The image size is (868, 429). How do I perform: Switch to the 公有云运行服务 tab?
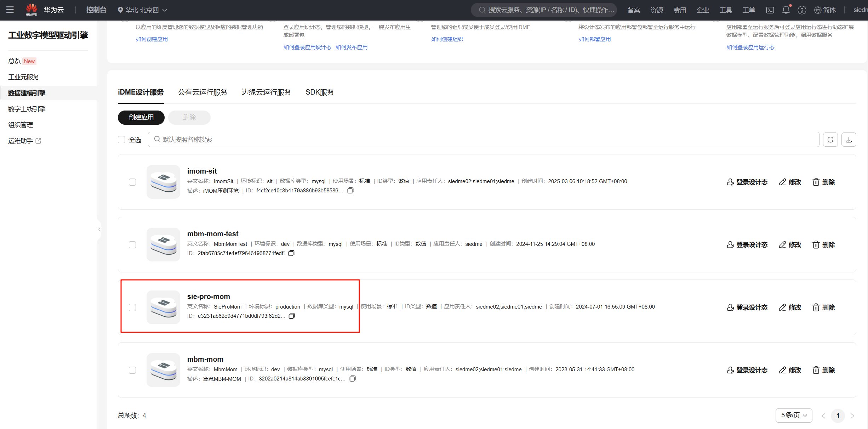tap(202, 92)
